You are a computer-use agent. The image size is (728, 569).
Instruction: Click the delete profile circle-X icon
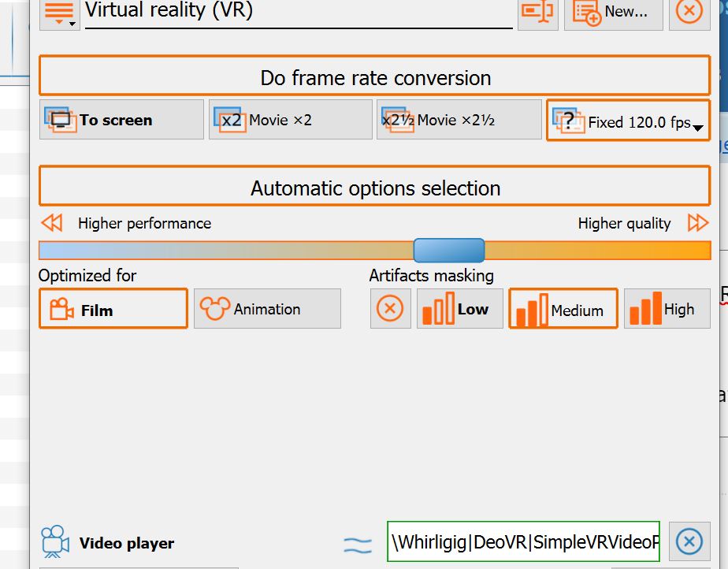tap(689, 12)
